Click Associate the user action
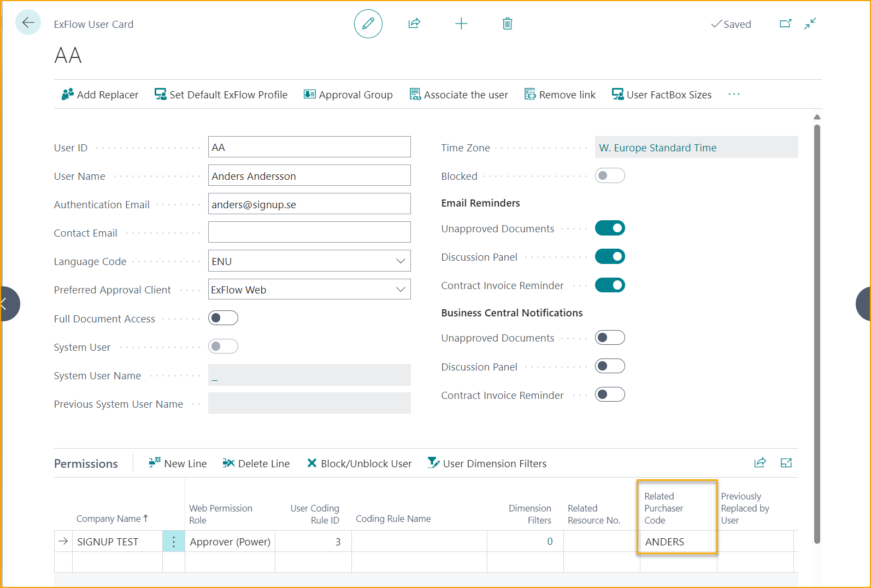The width and height of the screenshot is (871, 588). (x=459, y=95)
